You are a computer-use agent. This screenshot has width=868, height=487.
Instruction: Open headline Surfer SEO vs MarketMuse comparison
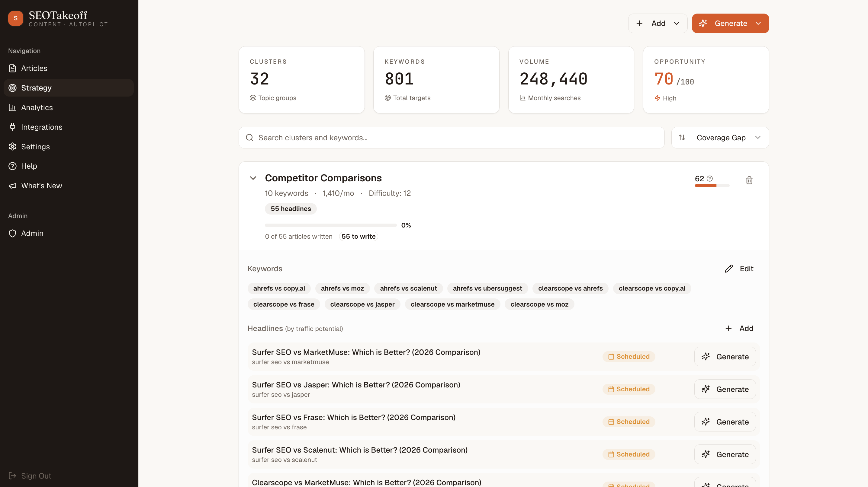(366, 352)
